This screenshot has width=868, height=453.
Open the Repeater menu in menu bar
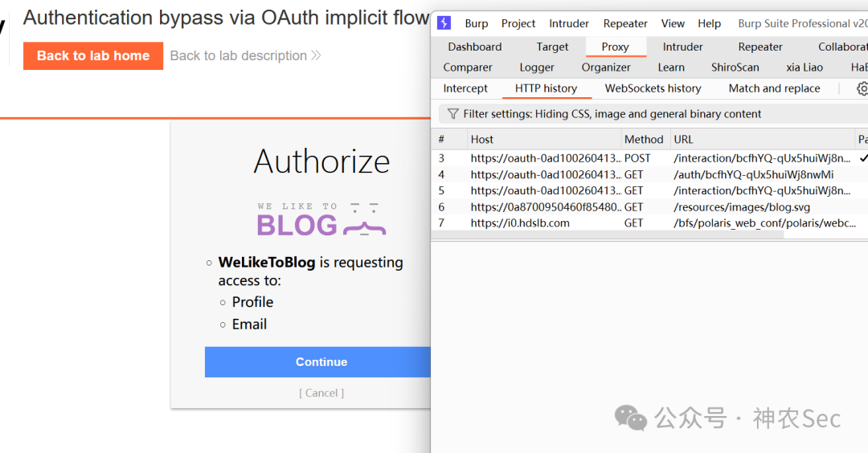pos(625,23)
